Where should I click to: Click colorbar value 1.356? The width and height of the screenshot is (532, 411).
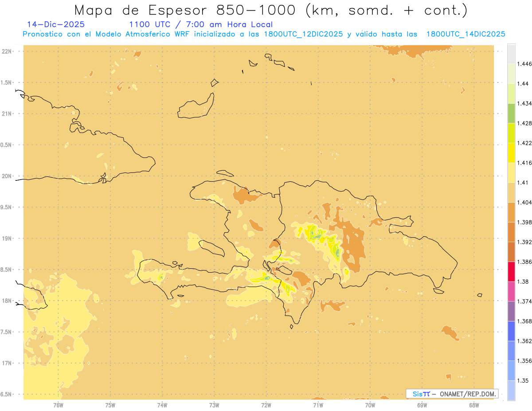(524, 361)
